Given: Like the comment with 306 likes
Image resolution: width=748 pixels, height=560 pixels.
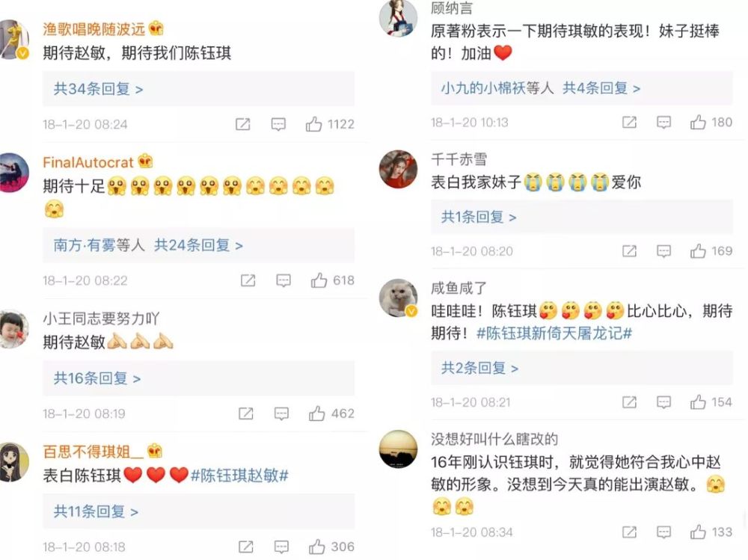Looking at the screenshot, I should tap(316, 547).
